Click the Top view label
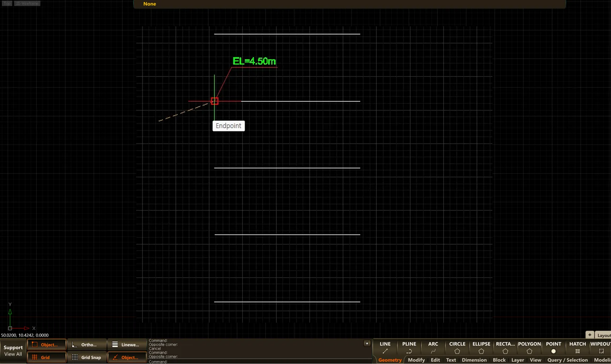611x364 pixels. tap(7, 3)
